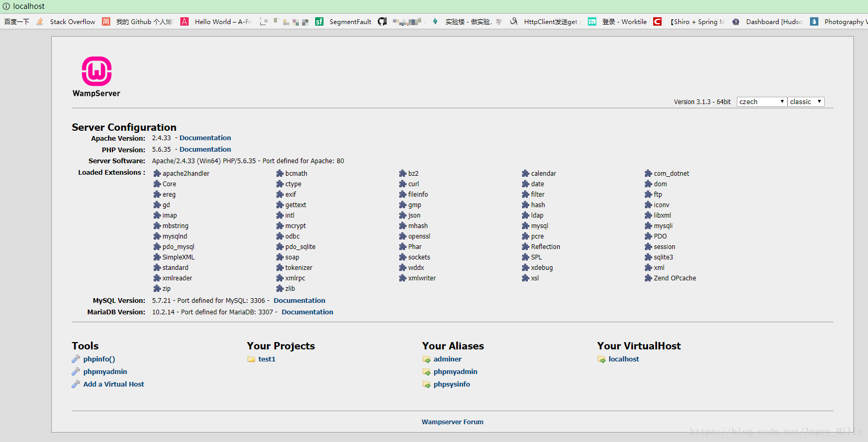Select the fileinfo extension text
The image size is (868, 442).
(418, 195)
